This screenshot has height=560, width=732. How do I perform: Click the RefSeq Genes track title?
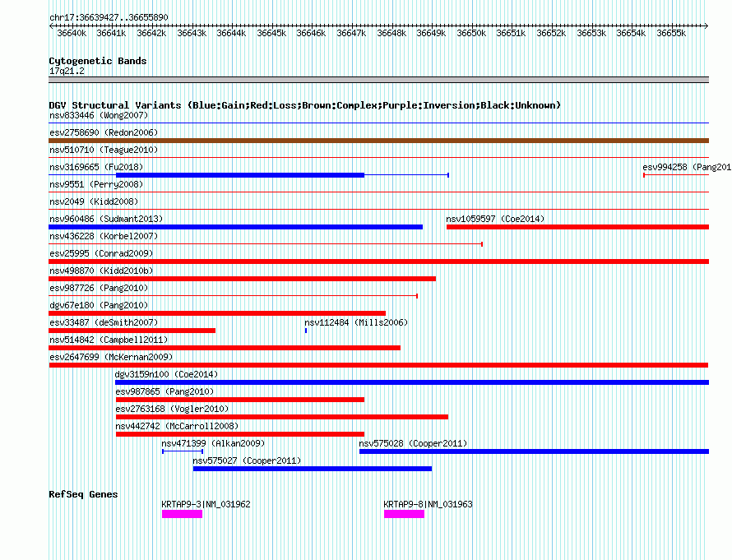pyautogui.click(x=83, y=494)
